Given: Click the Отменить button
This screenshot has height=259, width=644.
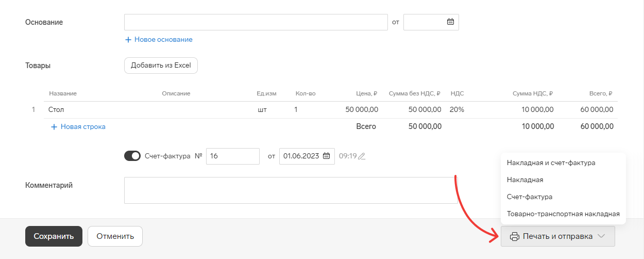Looking at the screenshot, I should [115, 236].
